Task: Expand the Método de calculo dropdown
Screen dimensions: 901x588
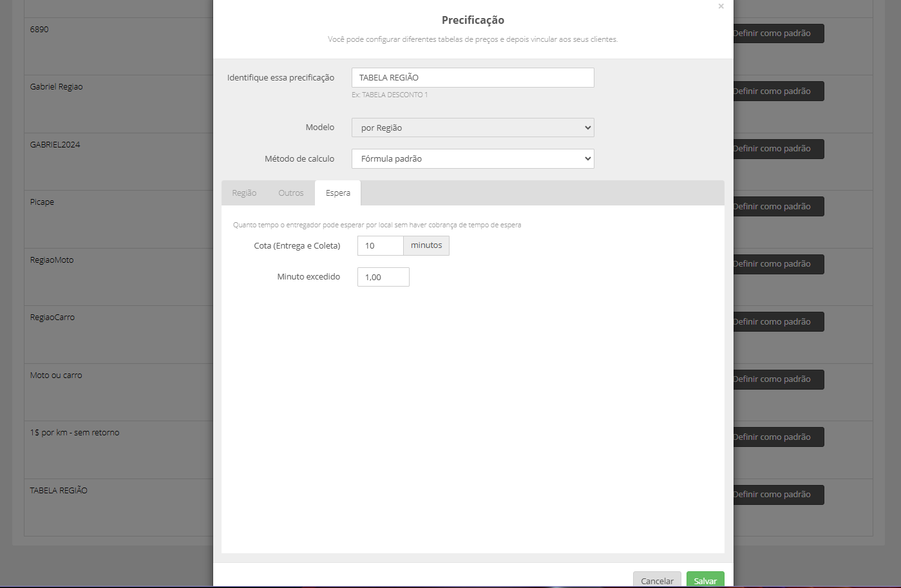Action: pos(473,158)
